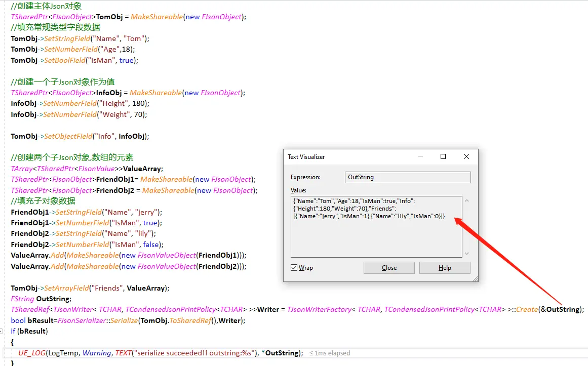Viewport: 588px width, 366px height.
Task: Click the comment //填充子对象数据
Action: click(43, 201)
